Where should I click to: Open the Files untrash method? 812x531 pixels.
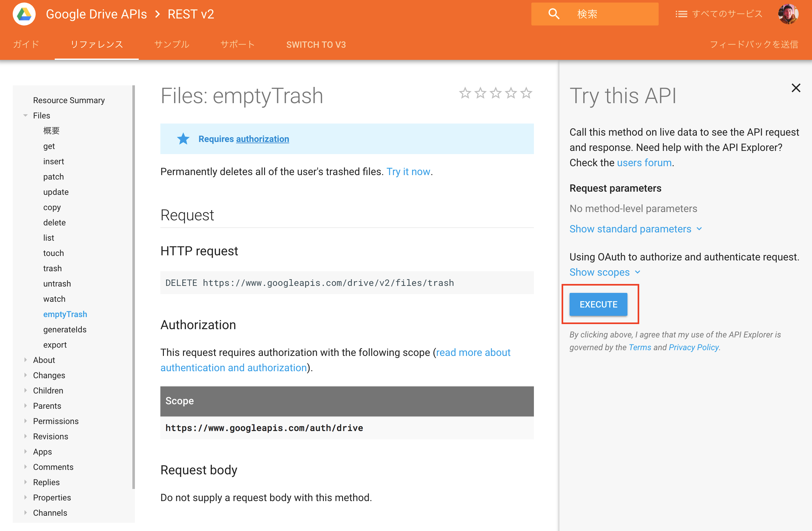click(x=57, y=284)
